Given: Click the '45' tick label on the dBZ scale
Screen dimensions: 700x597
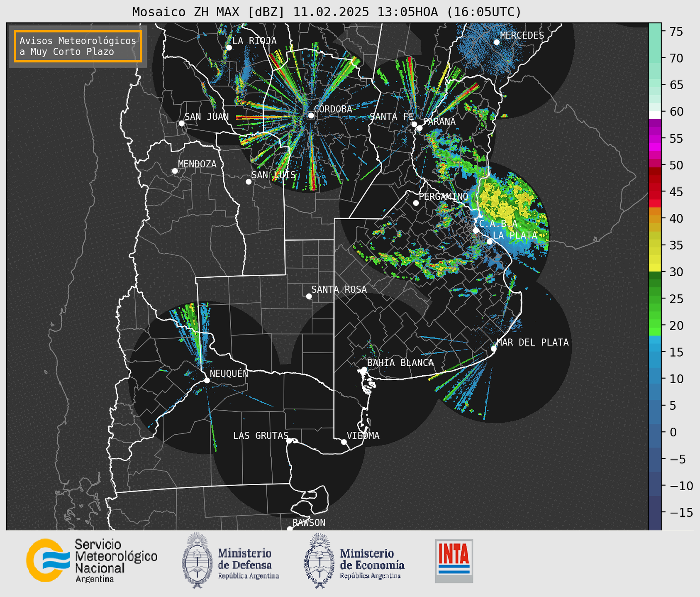Looking at the screenshot, I should pyautogui.click(x=676, y=192).
